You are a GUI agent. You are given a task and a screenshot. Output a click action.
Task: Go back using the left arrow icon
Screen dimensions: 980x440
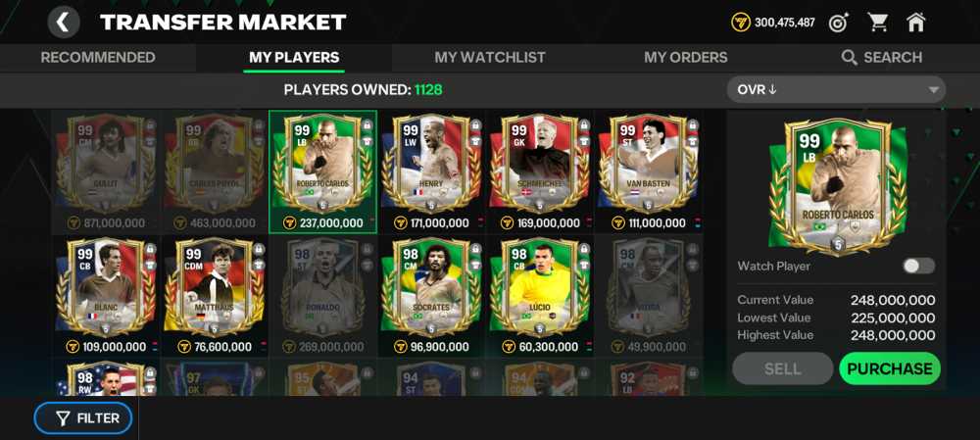63,23
